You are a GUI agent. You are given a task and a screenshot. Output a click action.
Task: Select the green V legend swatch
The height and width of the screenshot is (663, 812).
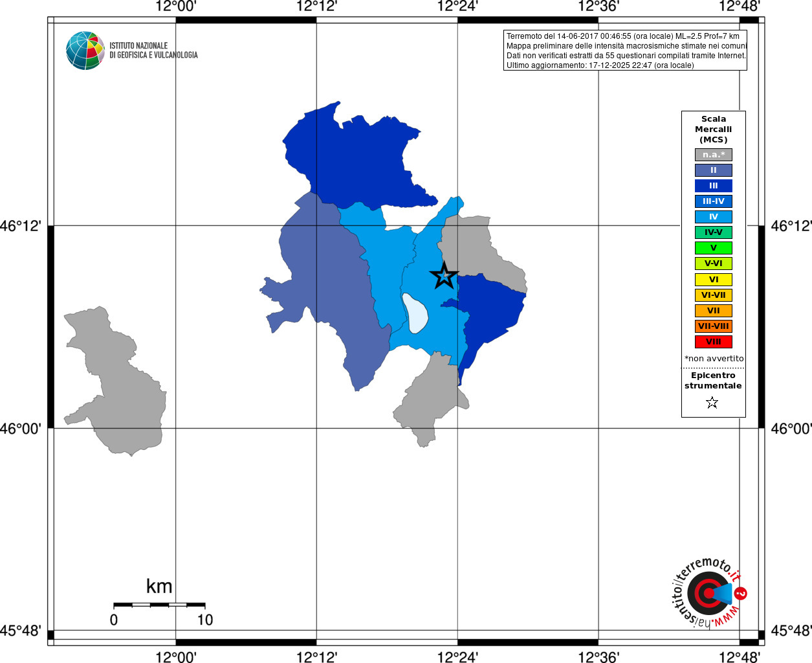(x=714, y=248)
